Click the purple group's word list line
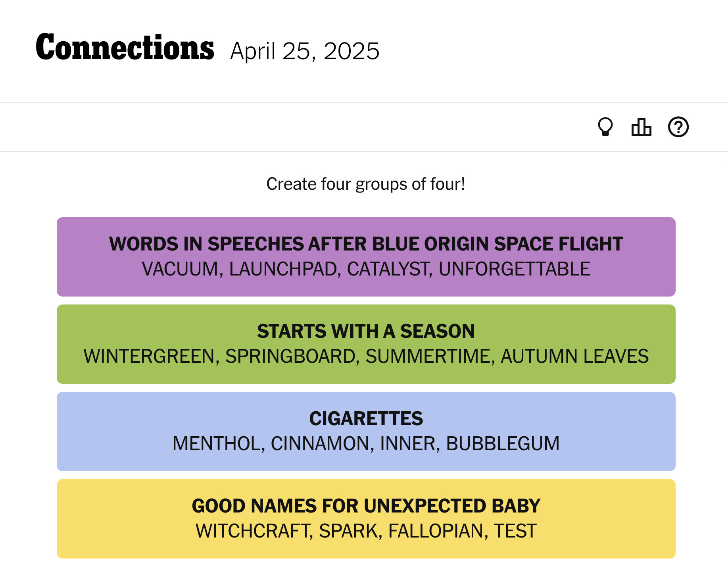This screenshot has width=728, height=578. [x=366, y=269]
